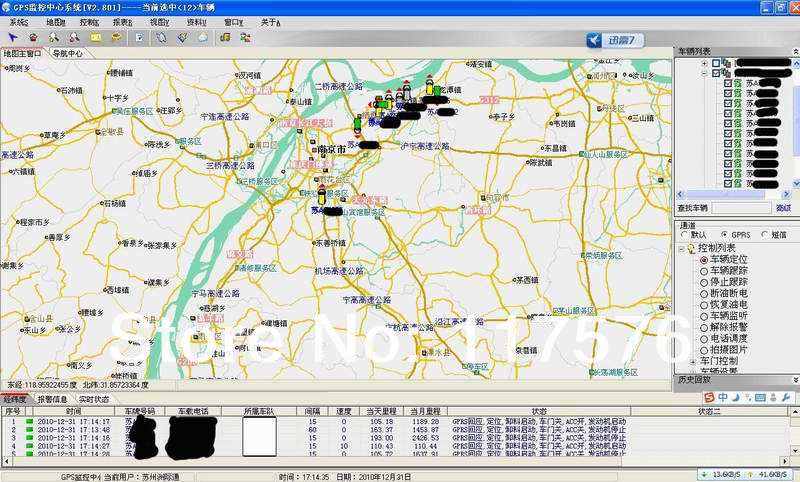Click the vehicle list horizontal scrollbar
The image size is (800, 482).
(x=734, y=195)
